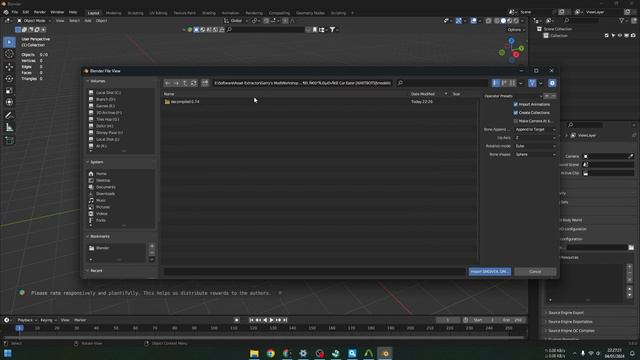Open Object Mode dropdown in viewport header

click(x=33, y=20)
